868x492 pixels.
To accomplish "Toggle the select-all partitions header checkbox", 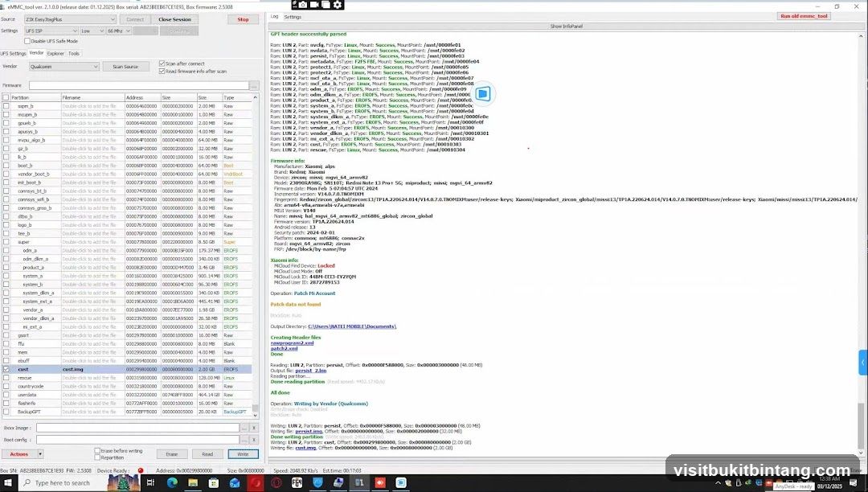I will [x=6, y=97].
